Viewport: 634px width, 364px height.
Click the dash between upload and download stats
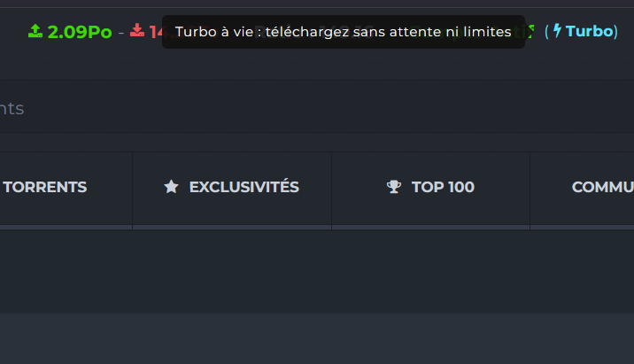coord(120,32)
